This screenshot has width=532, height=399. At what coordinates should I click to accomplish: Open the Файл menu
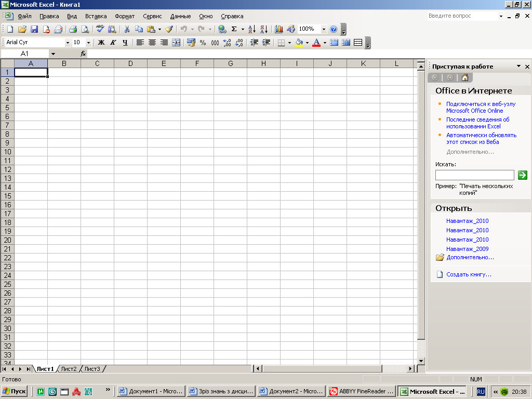tap(24, 16)
